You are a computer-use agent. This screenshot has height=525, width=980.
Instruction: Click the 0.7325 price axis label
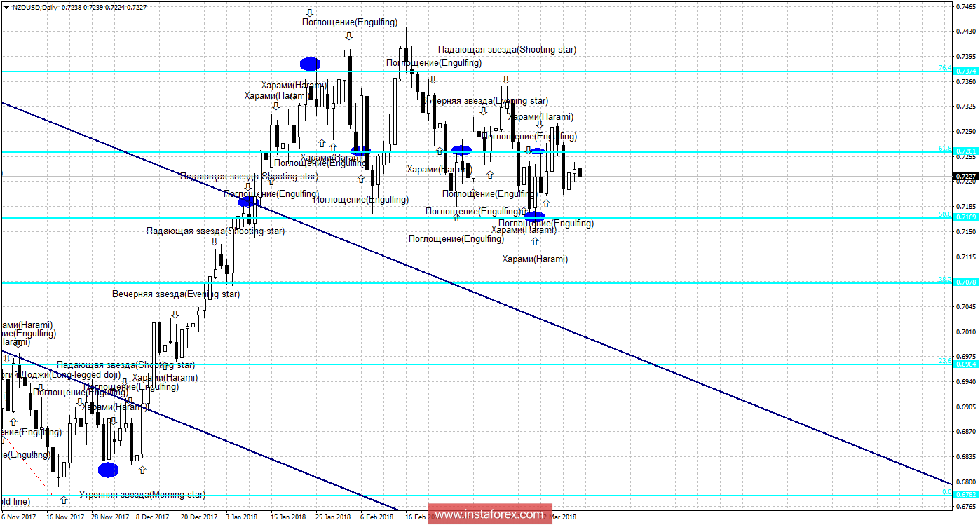(x=967, y=107)
